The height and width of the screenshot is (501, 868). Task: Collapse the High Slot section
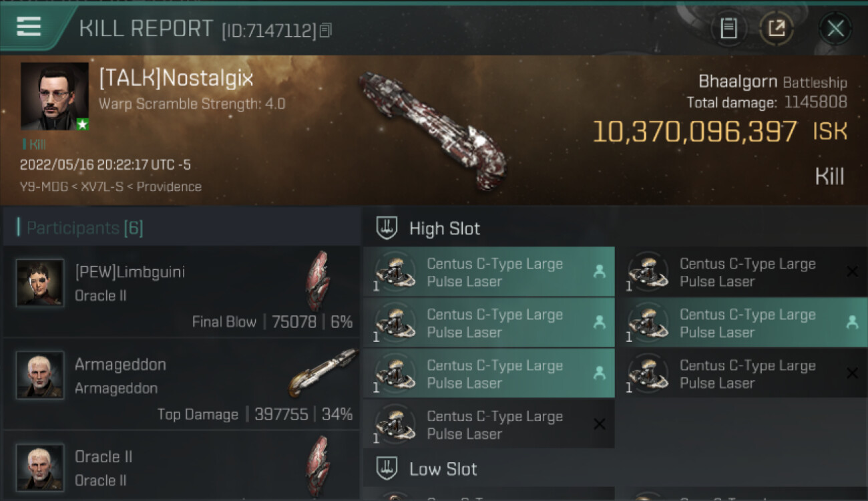(445, 228)
